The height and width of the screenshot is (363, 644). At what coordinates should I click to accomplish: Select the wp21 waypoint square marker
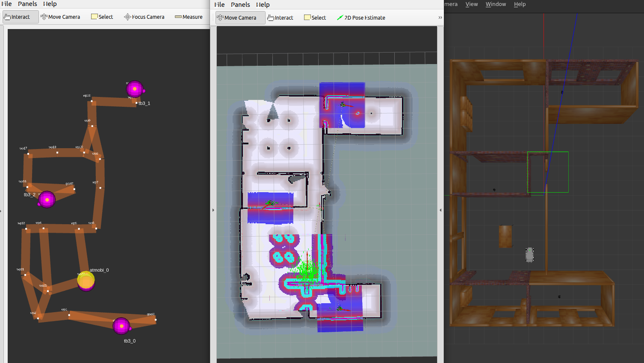tap(48, 291)
